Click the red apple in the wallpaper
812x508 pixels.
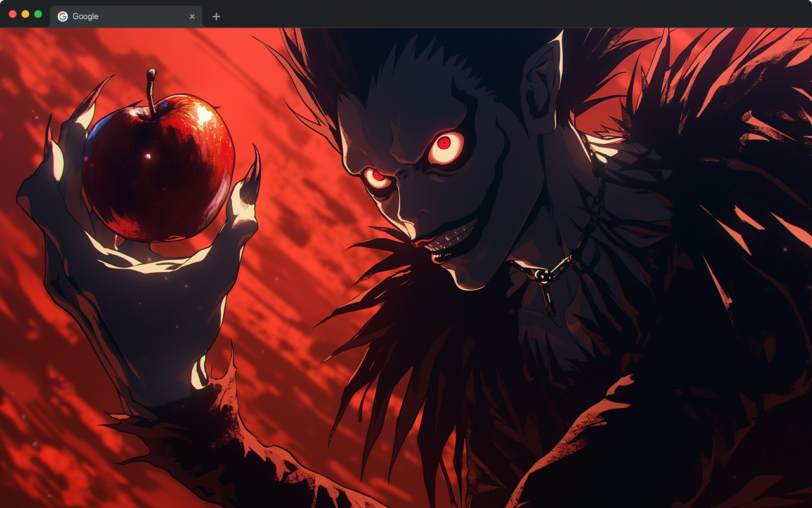point(159,171)
